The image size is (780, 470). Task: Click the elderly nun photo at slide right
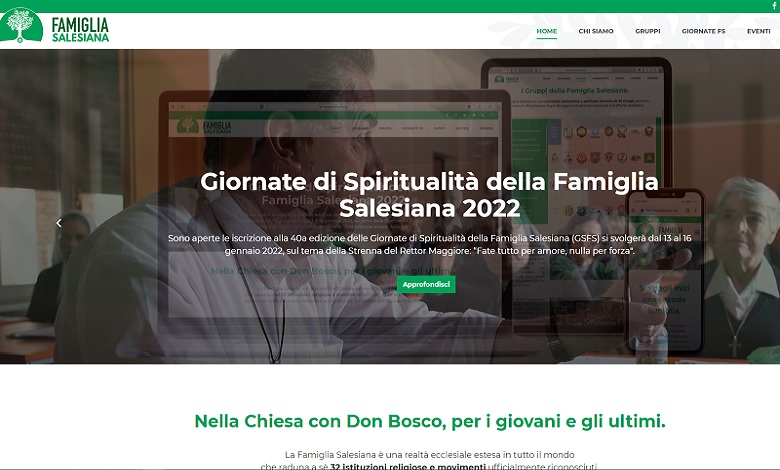743,269
